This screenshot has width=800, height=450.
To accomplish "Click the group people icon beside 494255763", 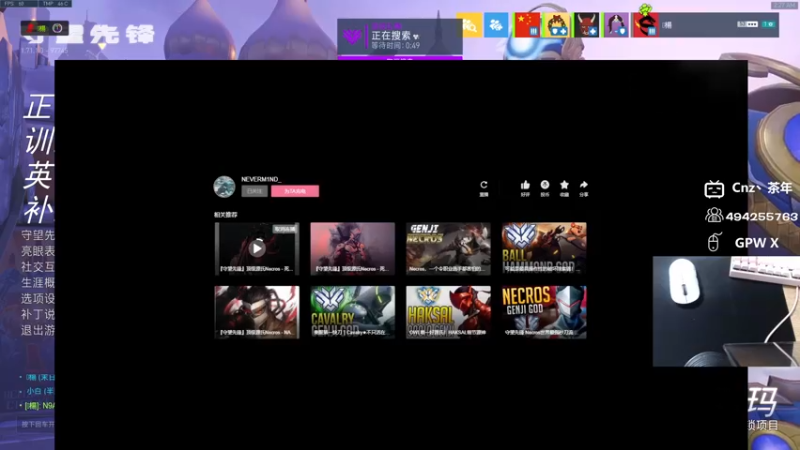I will [714, 215].
